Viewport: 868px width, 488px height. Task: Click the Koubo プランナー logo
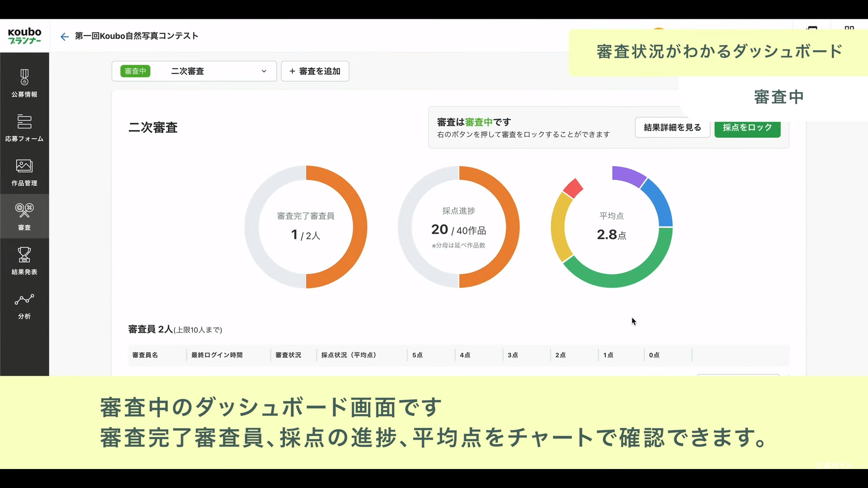24,36
